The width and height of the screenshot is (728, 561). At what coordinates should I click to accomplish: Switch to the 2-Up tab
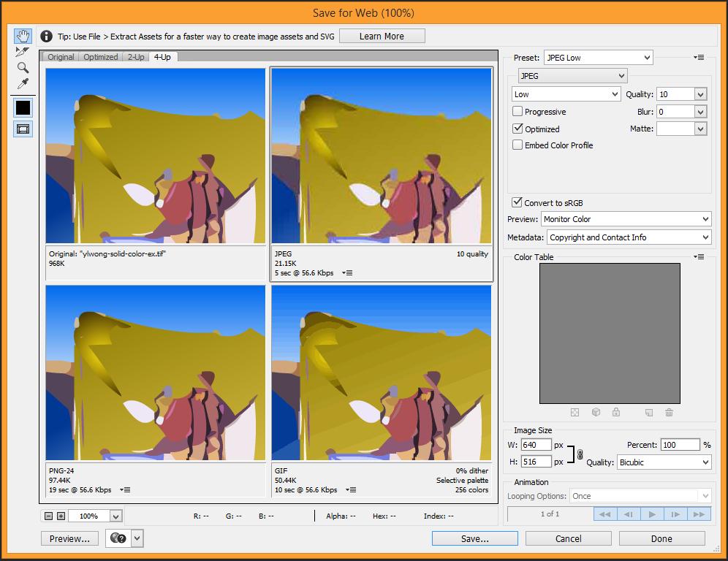136,57
